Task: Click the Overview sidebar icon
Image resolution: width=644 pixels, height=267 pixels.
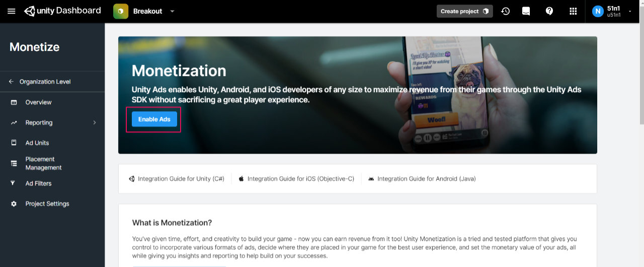Action: point(14,102)
